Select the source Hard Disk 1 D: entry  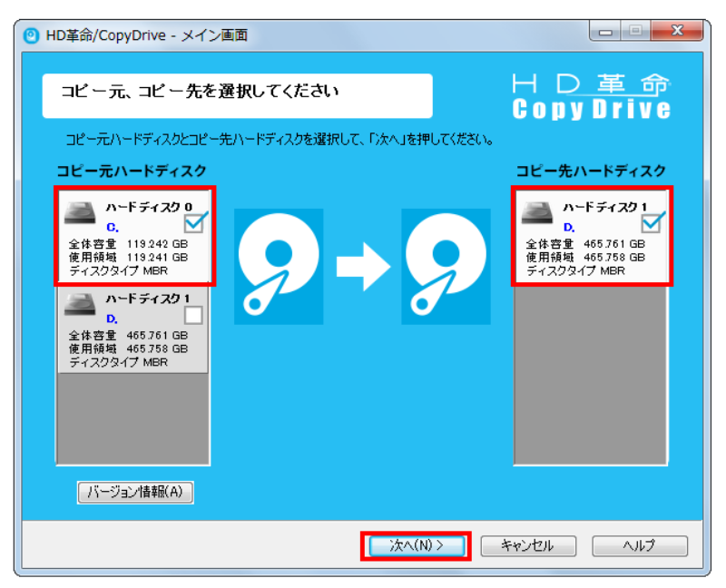point(133,329)
